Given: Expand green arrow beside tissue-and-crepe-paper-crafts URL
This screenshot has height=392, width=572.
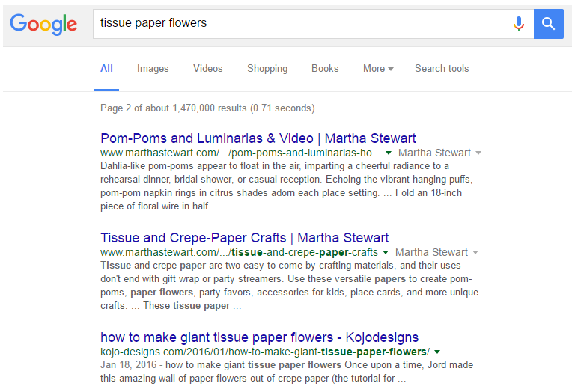Looking at the screenshot, I should coord(386,253).
